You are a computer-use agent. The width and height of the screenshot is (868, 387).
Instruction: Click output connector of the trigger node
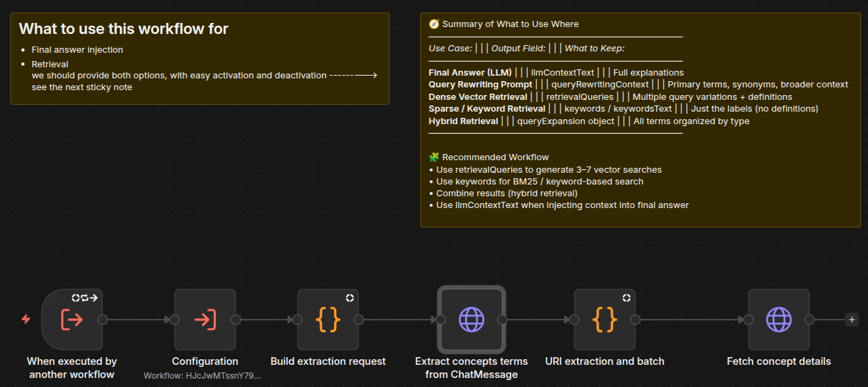tap(103, 320)
